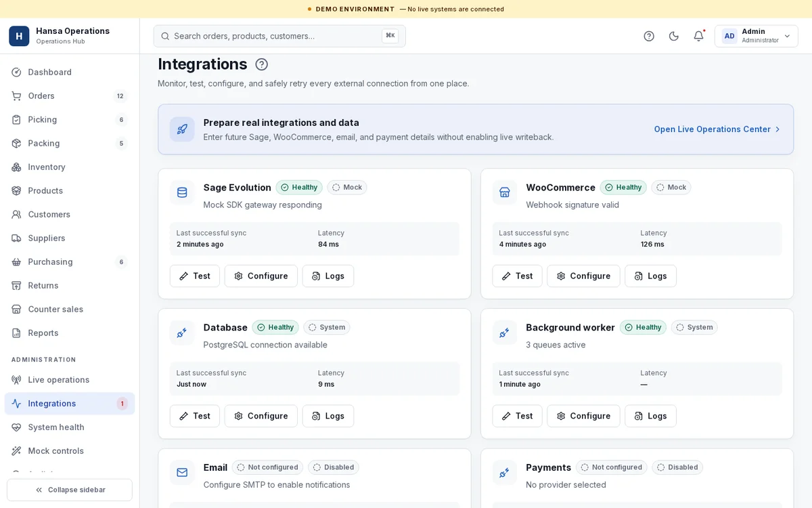Click the Database System badge
The width and height of the screenshot is (812, 508).
tap(327, 328)
